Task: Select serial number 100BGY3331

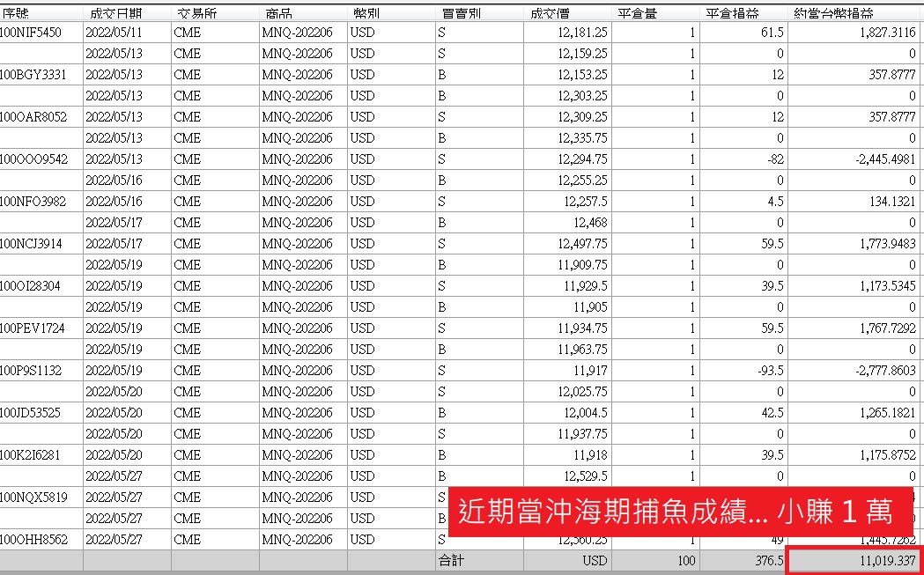Action: (33, 75)
